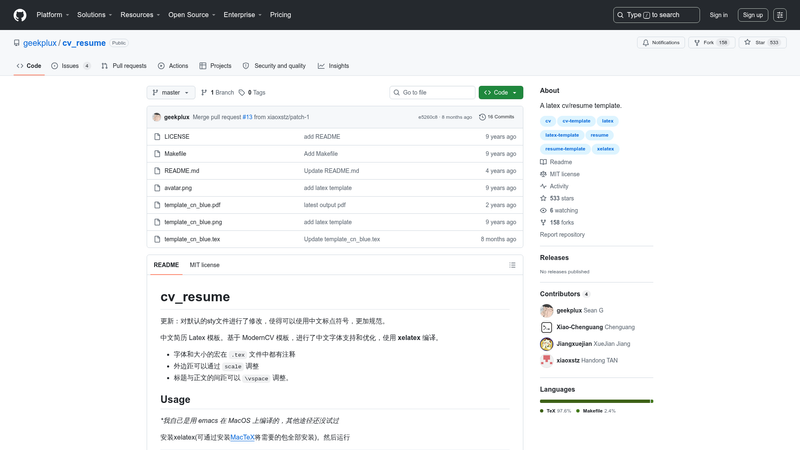
Task: Expand the Platform menu
Action: point(53,15)
